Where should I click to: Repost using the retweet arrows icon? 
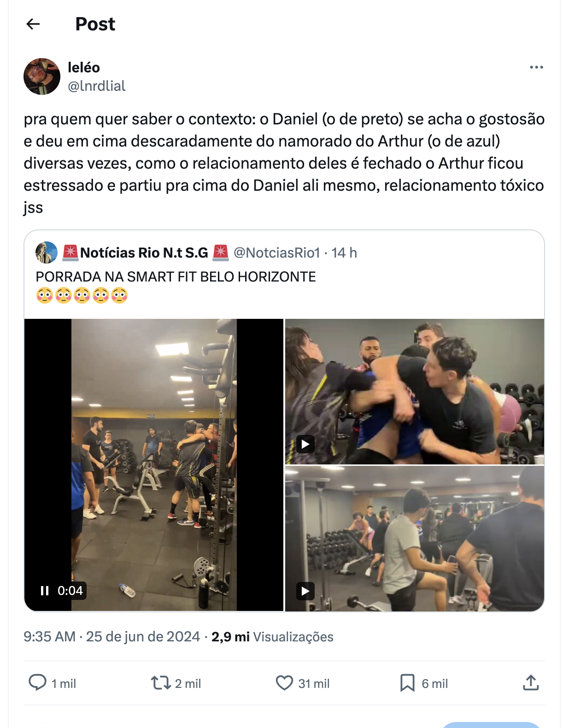pyautogui.click(x=161, y=682)
